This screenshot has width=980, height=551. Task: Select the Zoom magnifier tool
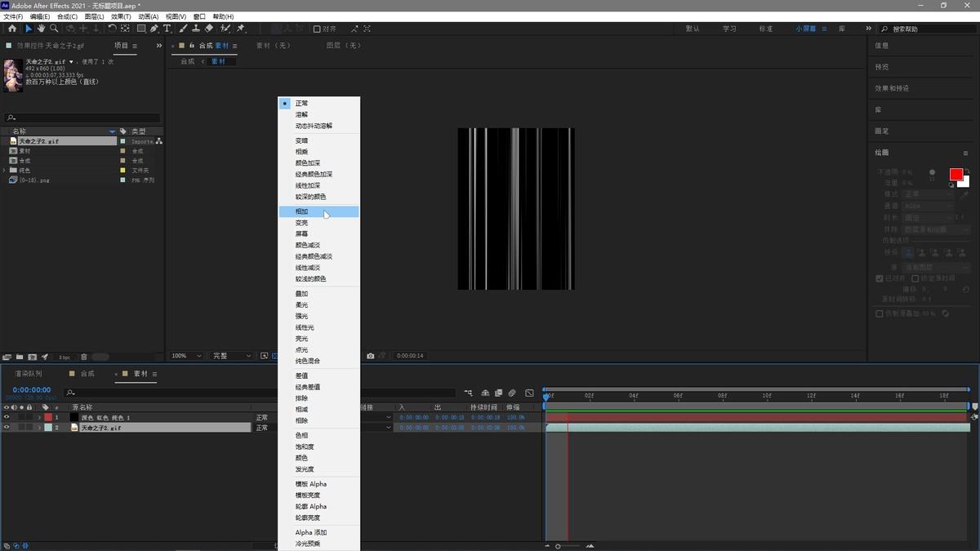(x=54, y=29)
